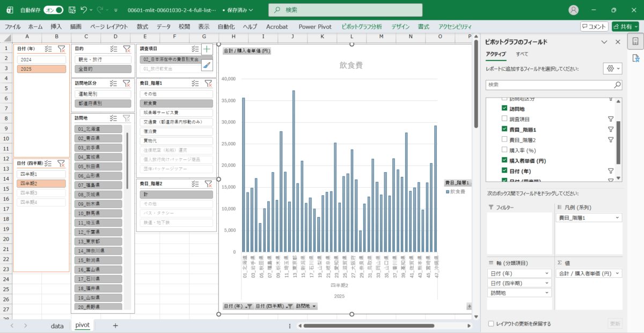Click the undo arrow icon
Viewport: 644px width, 333px height.
coord(83,10)
